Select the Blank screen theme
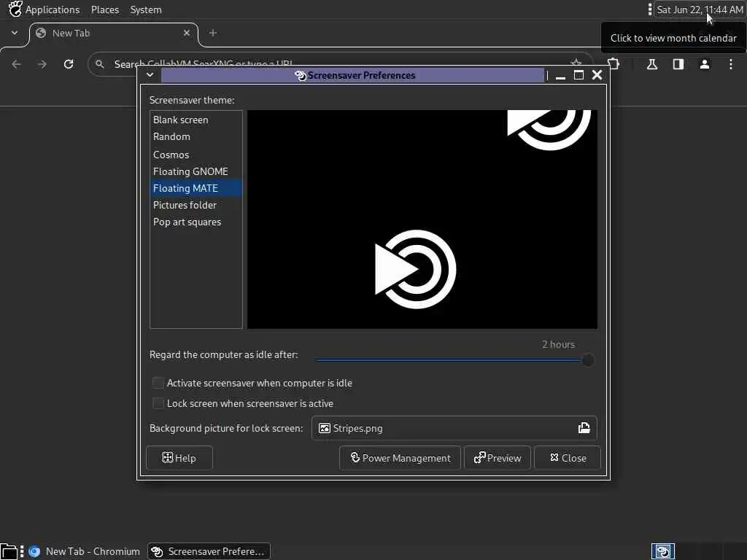 tap(196, 120)
